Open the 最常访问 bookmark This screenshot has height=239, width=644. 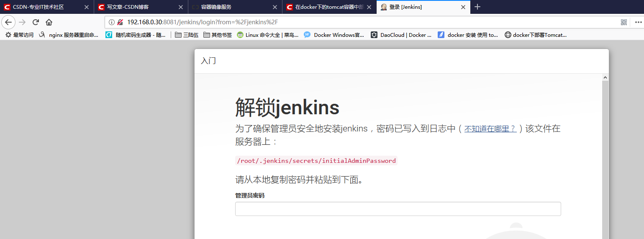point(19,35)
